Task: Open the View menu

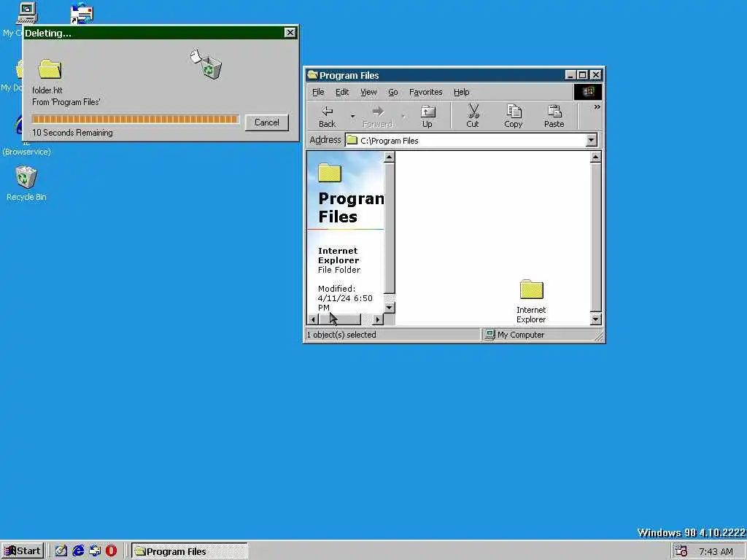Action: (x=368, y=92)
